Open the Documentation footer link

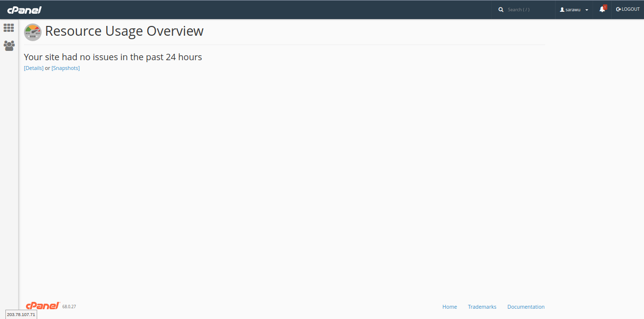pyautogui.click(x=526, y=307)
